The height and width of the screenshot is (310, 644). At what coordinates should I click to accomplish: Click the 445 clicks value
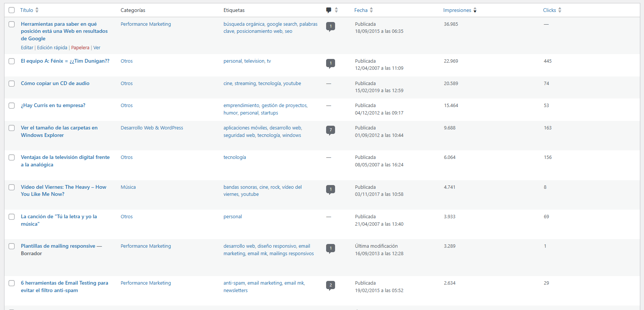[x=548, y=61]
